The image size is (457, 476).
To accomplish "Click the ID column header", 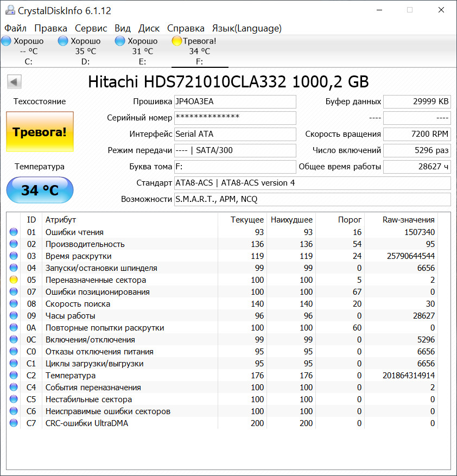I will coord(31,219).
